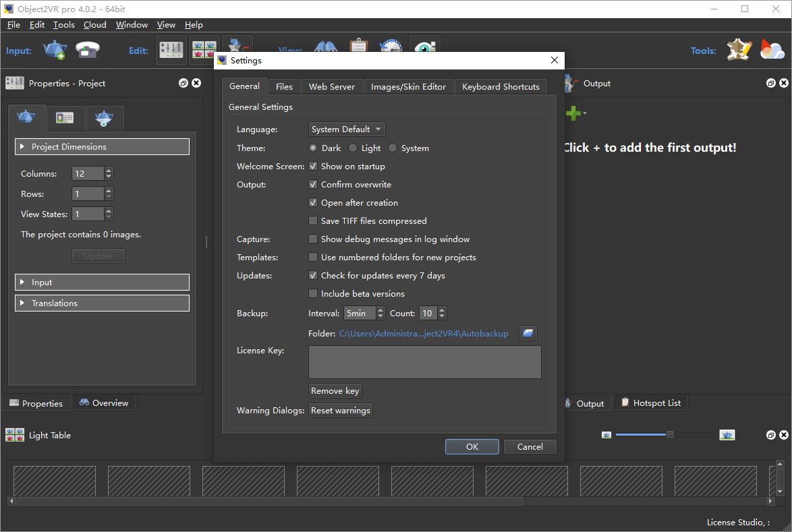Enable Save TIFF files compressed

tap(313, 220)
